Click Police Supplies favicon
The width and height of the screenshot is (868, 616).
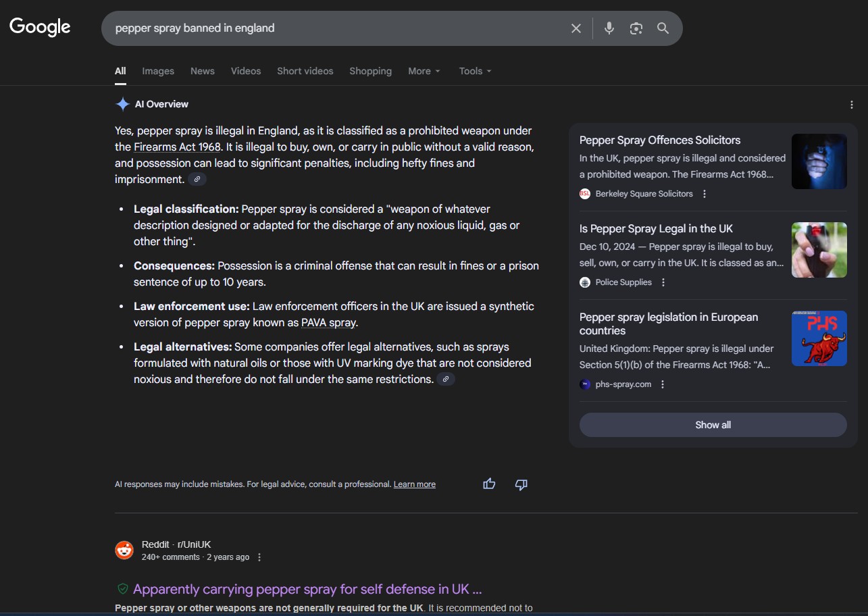click(585, 282)
